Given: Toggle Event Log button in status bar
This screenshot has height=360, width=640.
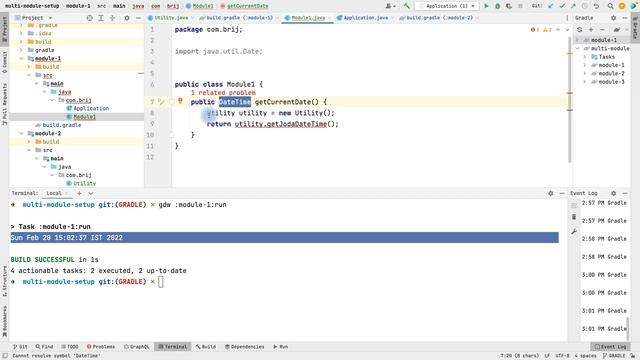Looking at the screenshot, I should pyautogui.click(x=610, y=347).
